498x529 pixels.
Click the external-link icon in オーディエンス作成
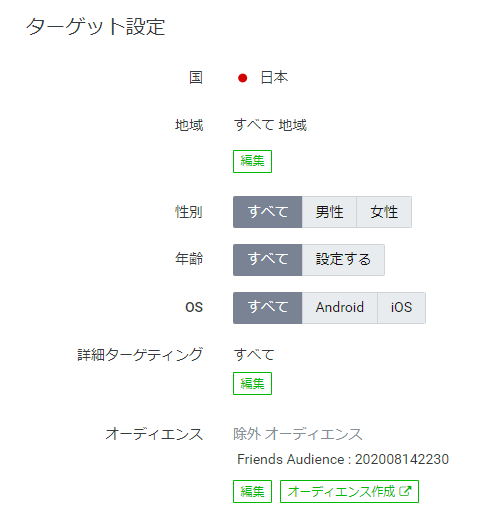[x=405, y=491]
